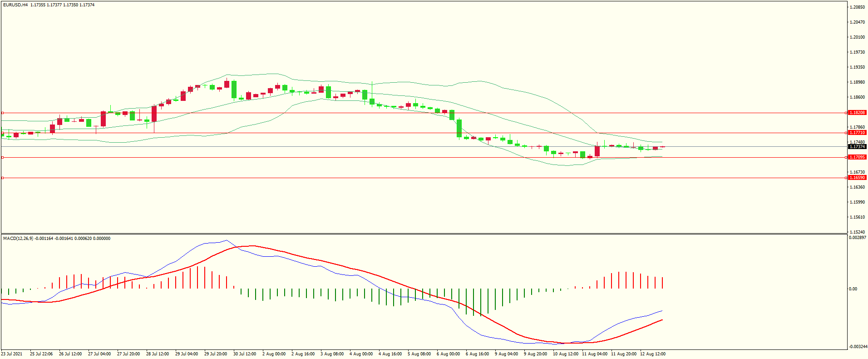Click the 1.16360 price axis label

click(857, 187)
